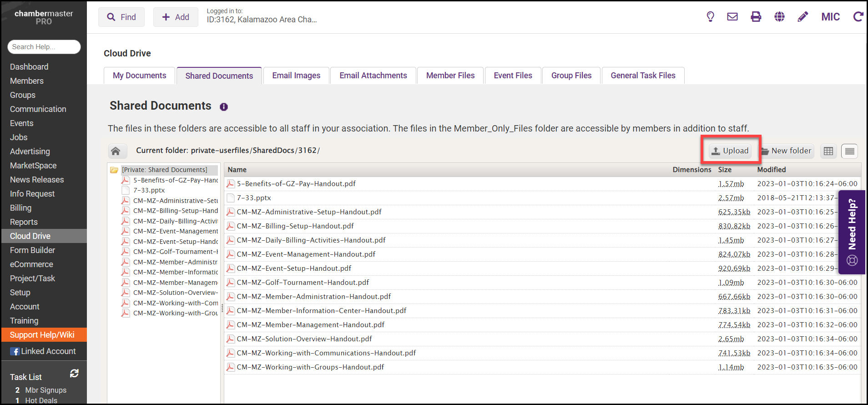Refresh the Task List
This screenshot has height=405, width=868.
coord(74,374)
